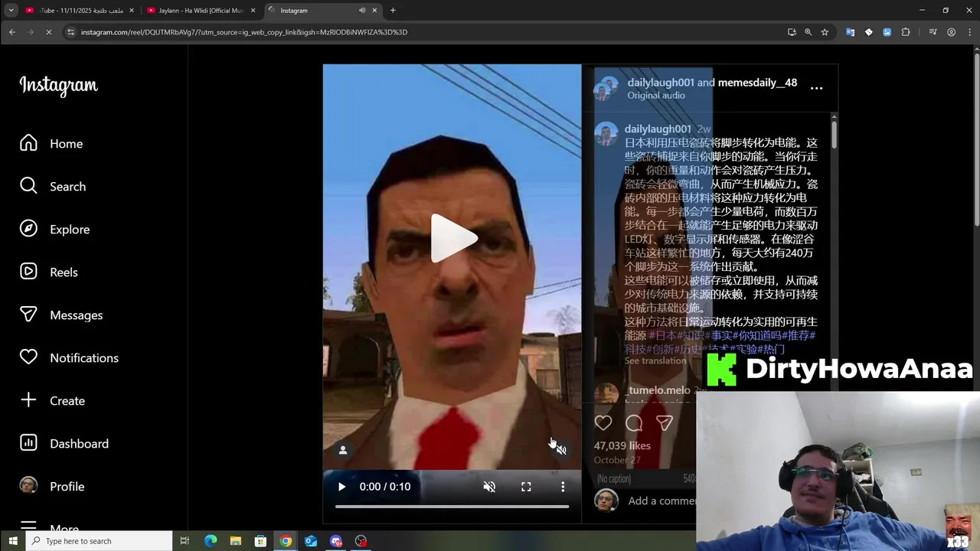Open Outlook from the taskbar
The image size is (980, 551).
click(311, 541)
